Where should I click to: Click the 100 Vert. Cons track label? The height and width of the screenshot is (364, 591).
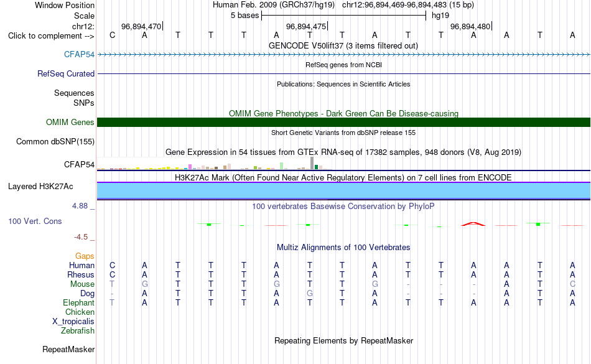pos(35,221)
